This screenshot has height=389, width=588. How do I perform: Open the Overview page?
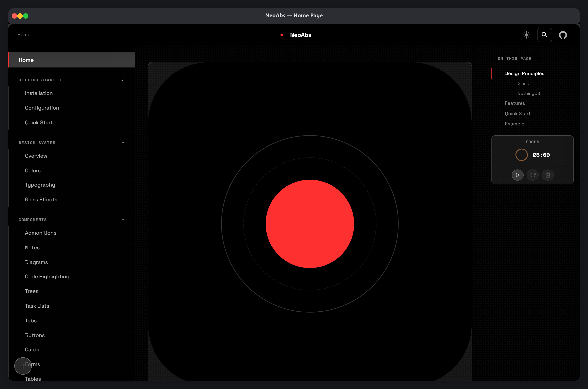36,156
